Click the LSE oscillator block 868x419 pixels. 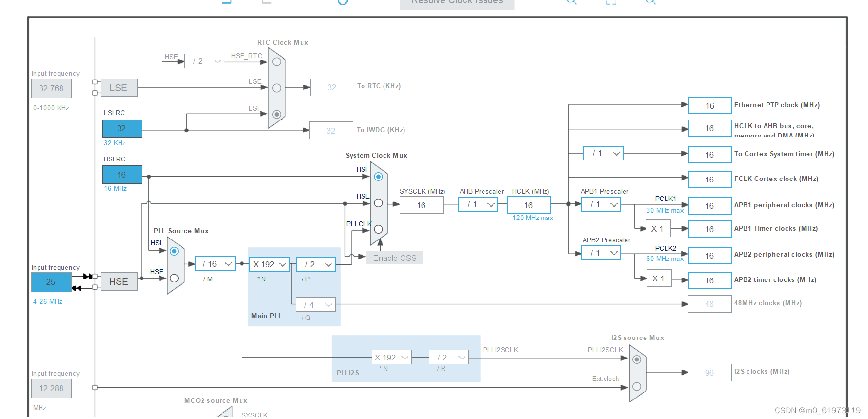click(x=119, y=88)
